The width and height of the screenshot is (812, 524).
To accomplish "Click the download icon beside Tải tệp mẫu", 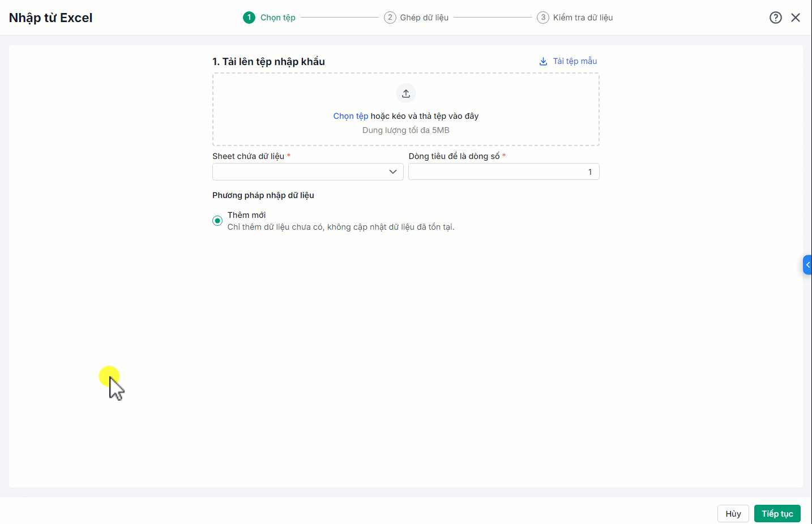I will (543, 61).
